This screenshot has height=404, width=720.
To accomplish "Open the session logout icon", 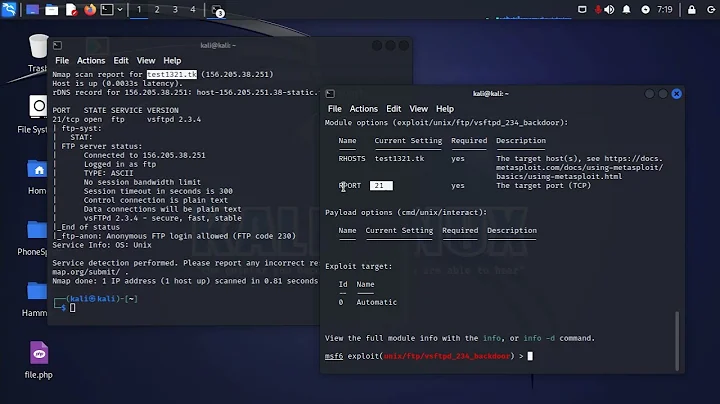I will [x=710, y=9].
